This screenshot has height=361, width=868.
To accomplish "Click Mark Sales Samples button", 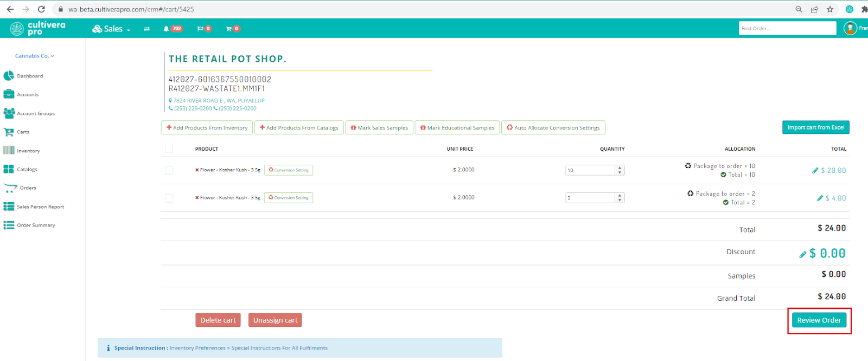I will click(379, 128).
